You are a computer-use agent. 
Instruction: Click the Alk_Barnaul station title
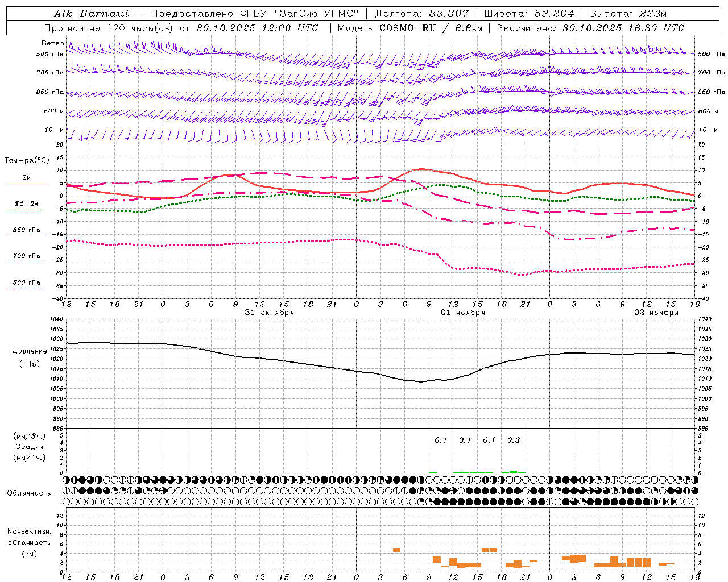click(92, 14)
